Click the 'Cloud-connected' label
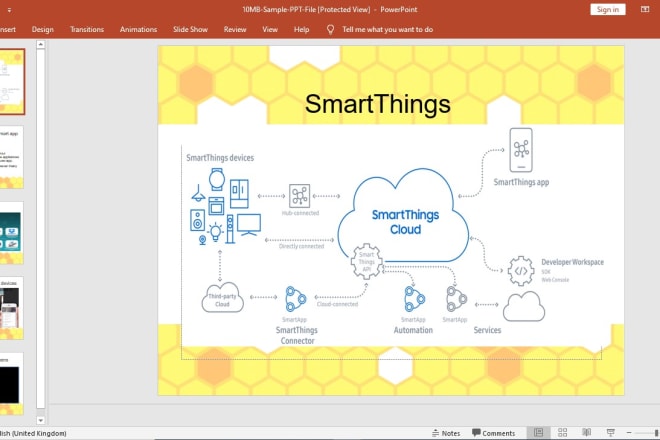The width and height of the screenshot is (660, 440). pyautogui.click(x=337, y=304)
